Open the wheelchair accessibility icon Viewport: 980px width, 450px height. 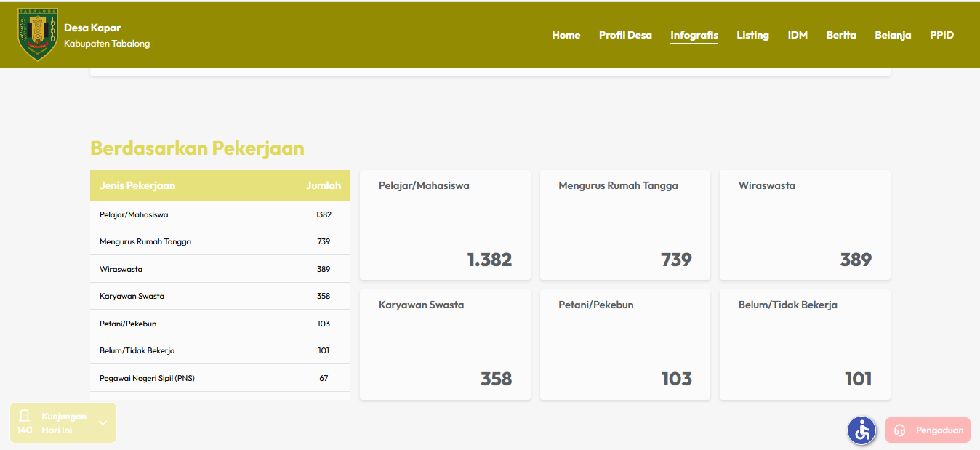click(x=861, y=430)
